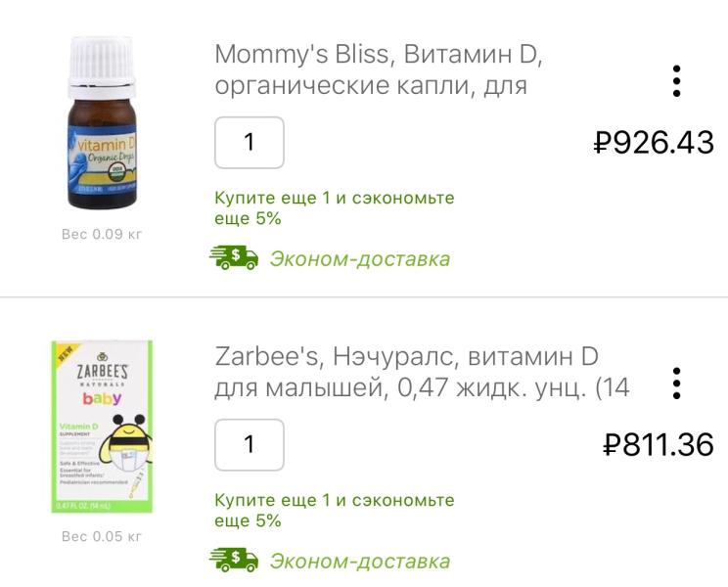The image size is (728, 587).
Task: Tap the delivery truck icon under Zarbee's
Action: pos(234,560)
